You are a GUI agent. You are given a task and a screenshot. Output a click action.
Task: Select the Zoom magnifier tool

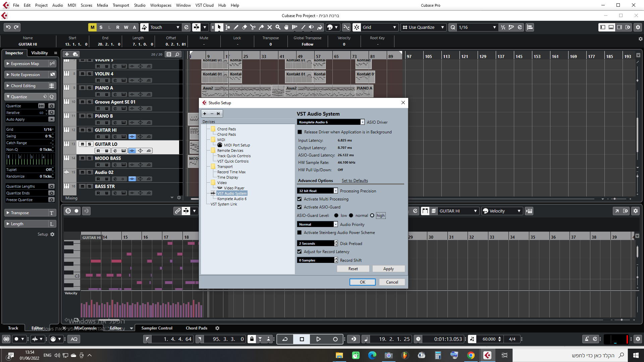(x=278, y=27)
